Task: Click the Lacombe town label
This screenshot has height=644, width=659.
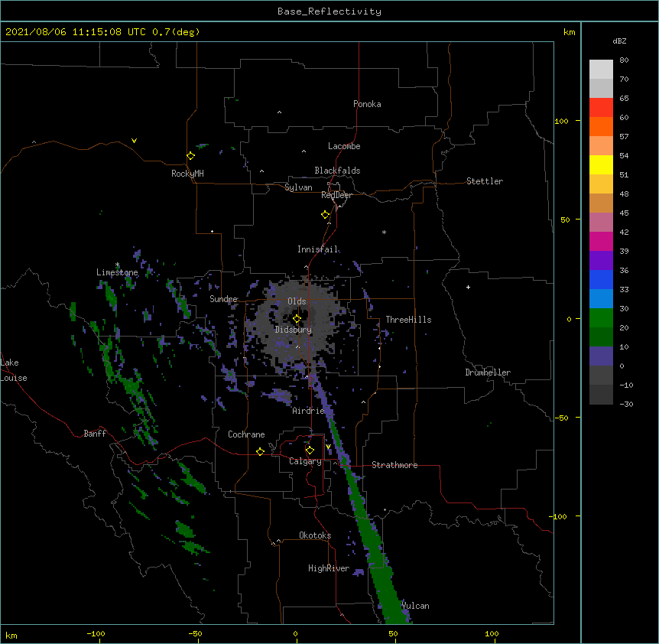Action: 344,146
